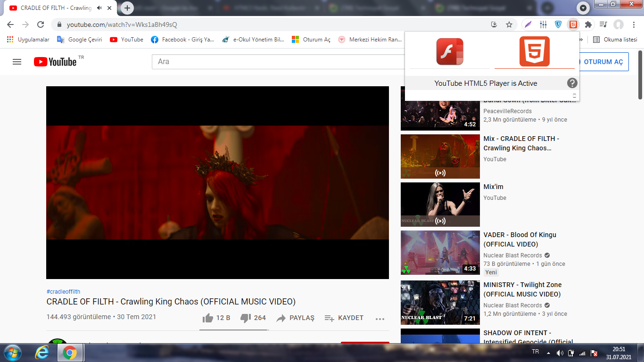This screenshot has height=362, width=644.
Task: Click the install/download icon in address bar
Action: 494,25
